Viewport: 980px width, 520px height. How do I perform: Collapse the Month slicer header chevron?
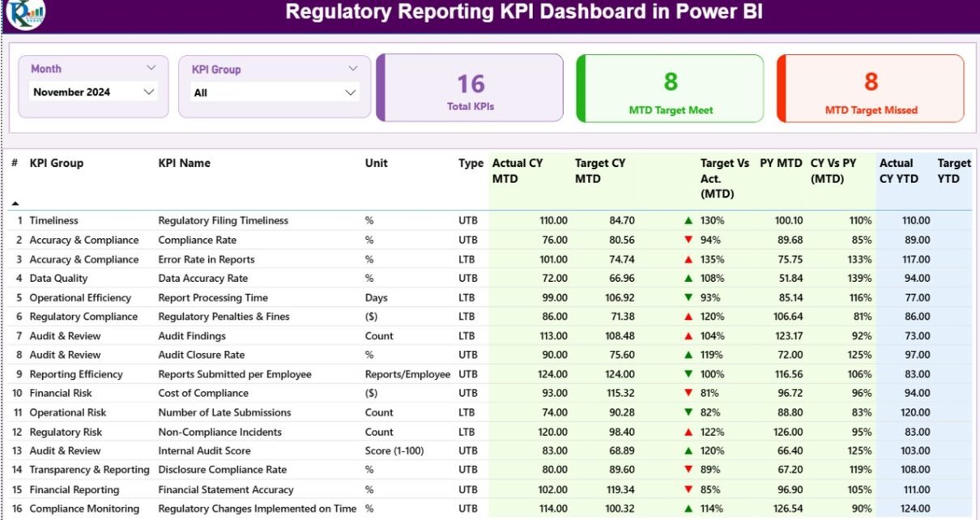151,69
